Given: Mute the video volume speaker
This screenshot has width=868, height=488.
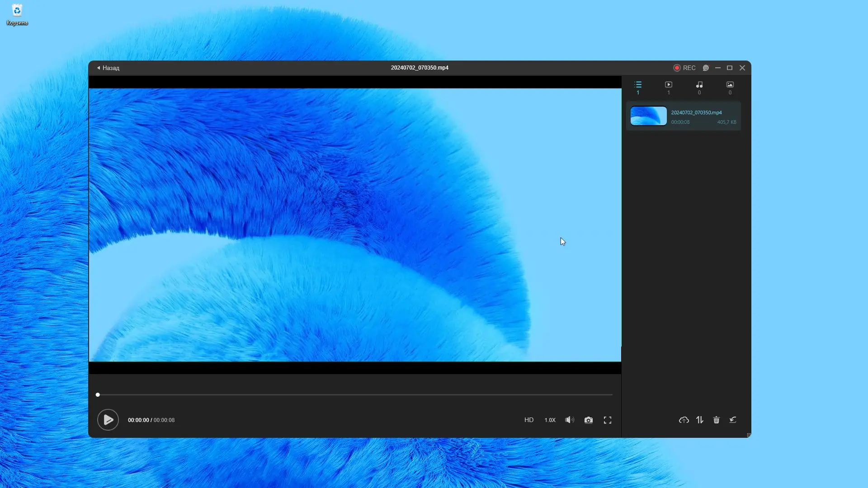Looking at the screenshot, I should 569,420.
